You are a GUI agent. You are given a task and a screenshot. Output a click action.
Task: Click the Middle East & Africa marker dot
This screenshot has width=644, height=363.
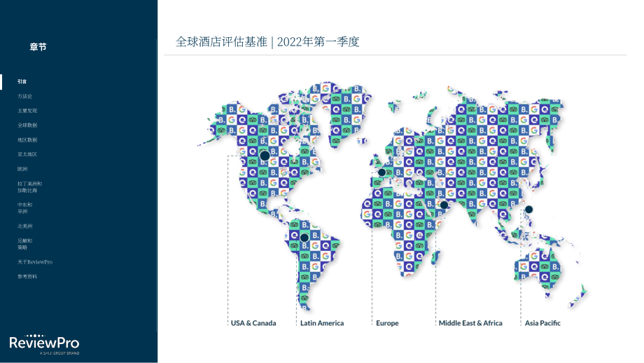click(444, 205)
